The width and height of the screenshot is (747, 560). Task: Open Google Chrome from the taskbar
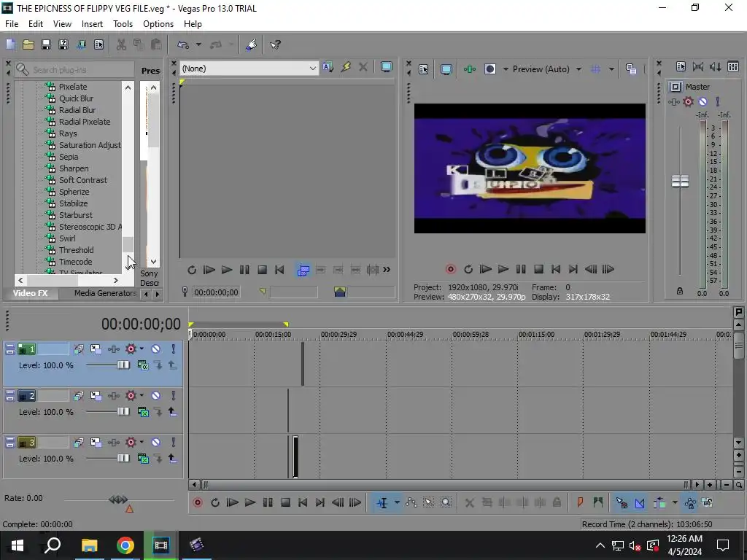coord(125,545)
